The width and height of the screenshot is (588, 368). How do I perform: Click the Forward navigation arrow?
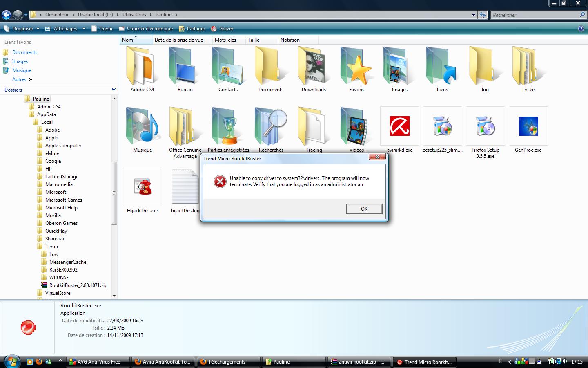click(18, 15)
